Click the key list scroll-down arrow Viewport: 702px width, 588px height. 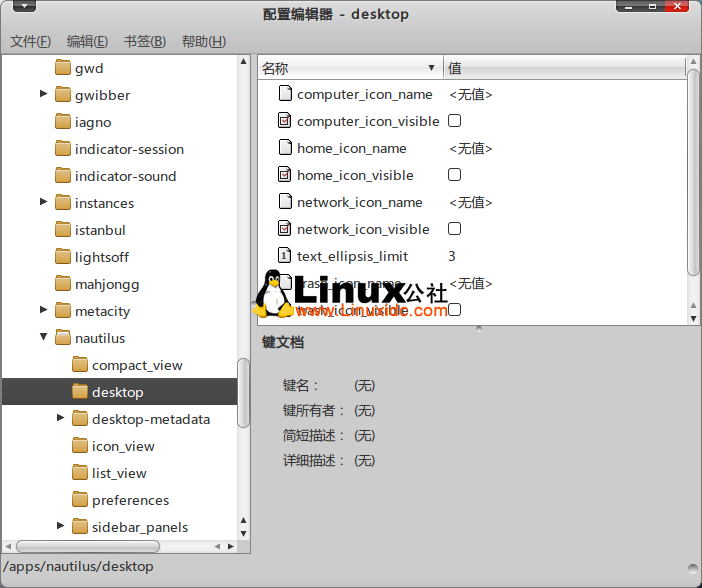click(693, 319)
